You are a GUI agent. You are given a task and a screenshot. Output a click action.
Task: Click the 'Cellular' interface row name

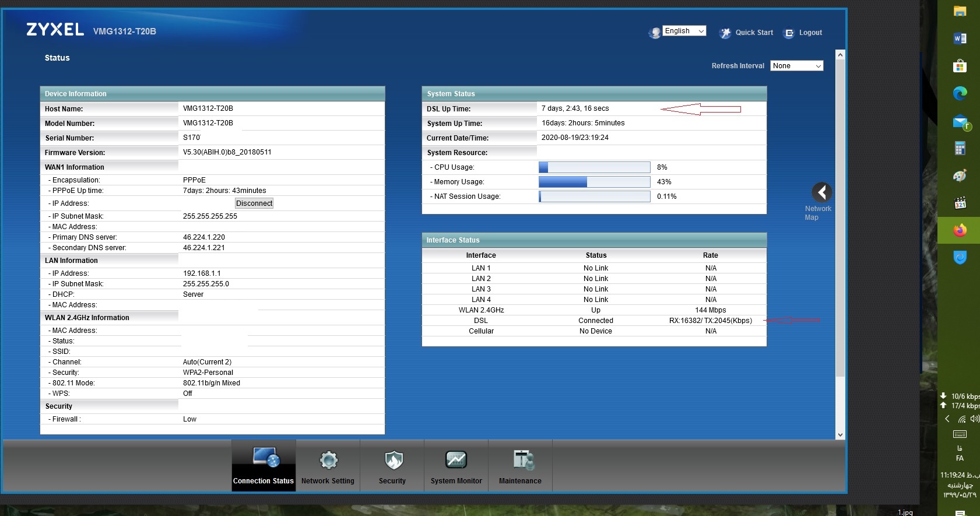tap(481, 331)
